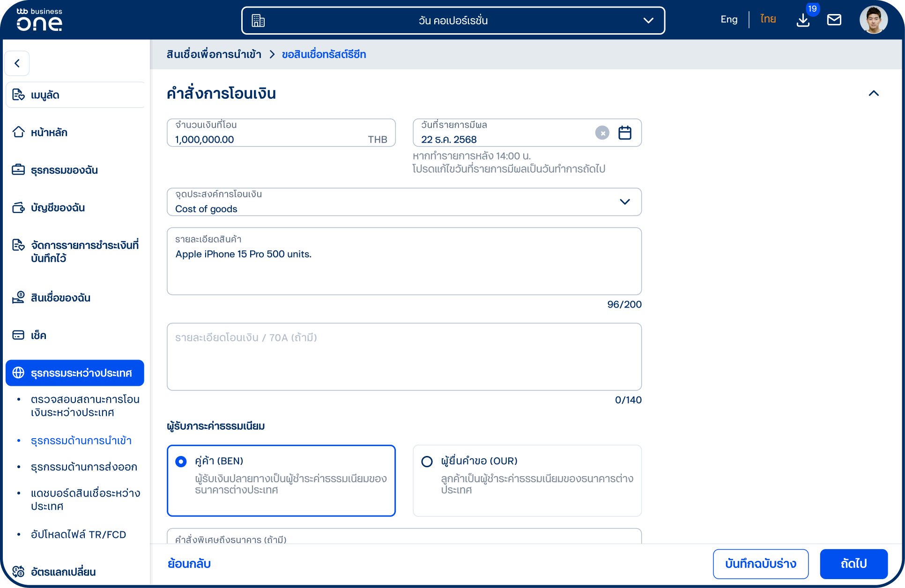The image size is (905, 588).
Task: Clear the effective date with the x icon
Action: (602, 133)
